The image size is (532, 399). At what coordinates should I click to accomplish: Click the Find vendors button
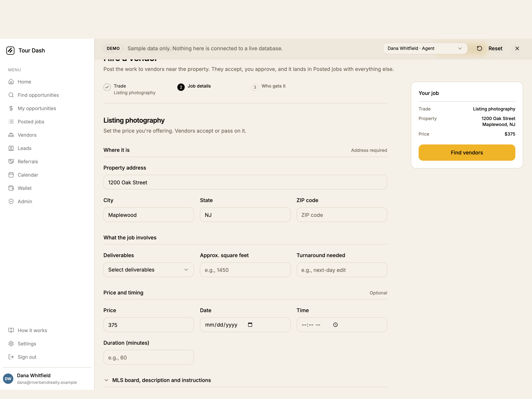click(x=467, y=152)
